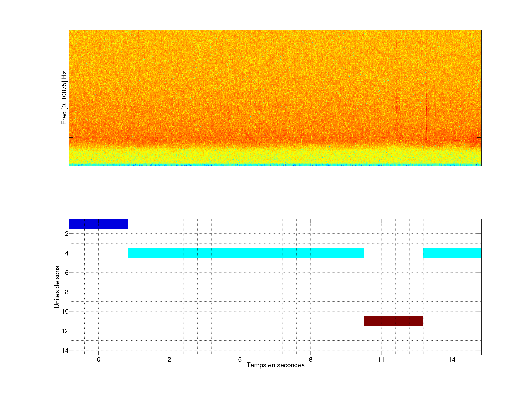Click the 'Unites de sons' axis label

(x=57, y=287)
